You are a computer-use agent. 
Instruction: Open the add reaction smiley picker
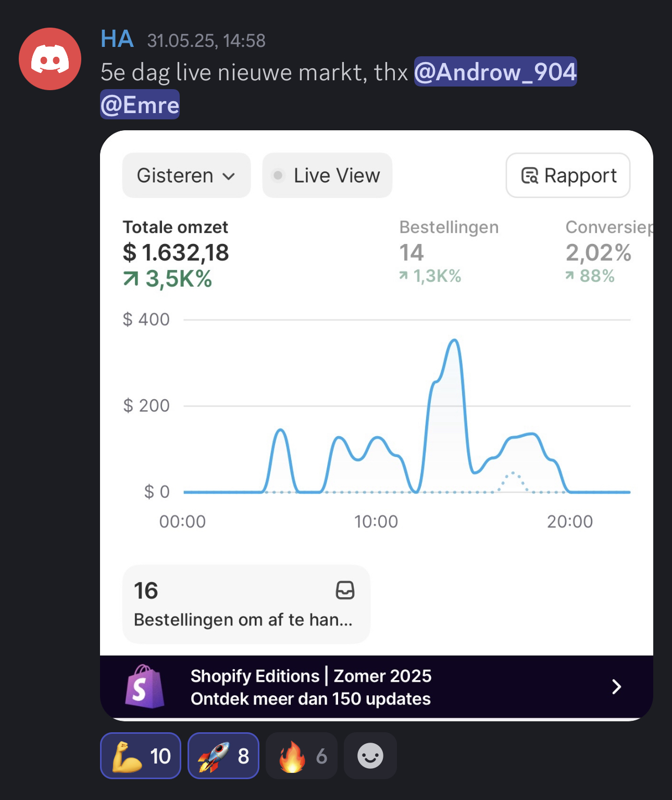[x=370, y=756]
